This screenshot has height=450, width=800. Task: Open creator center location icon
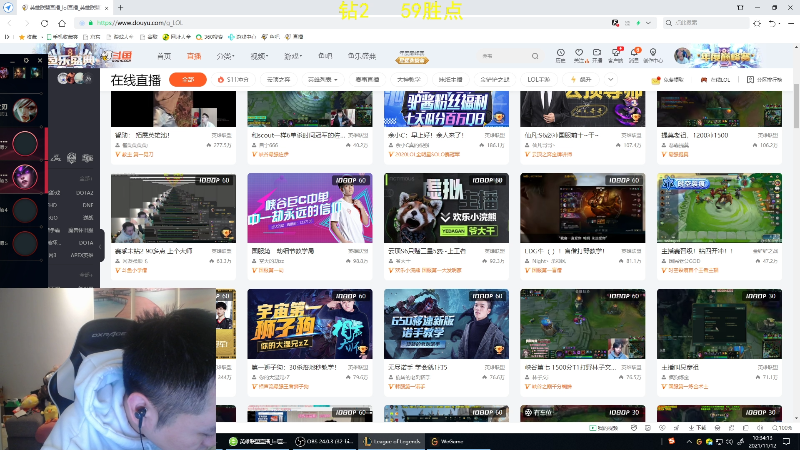tap(653, 56)
